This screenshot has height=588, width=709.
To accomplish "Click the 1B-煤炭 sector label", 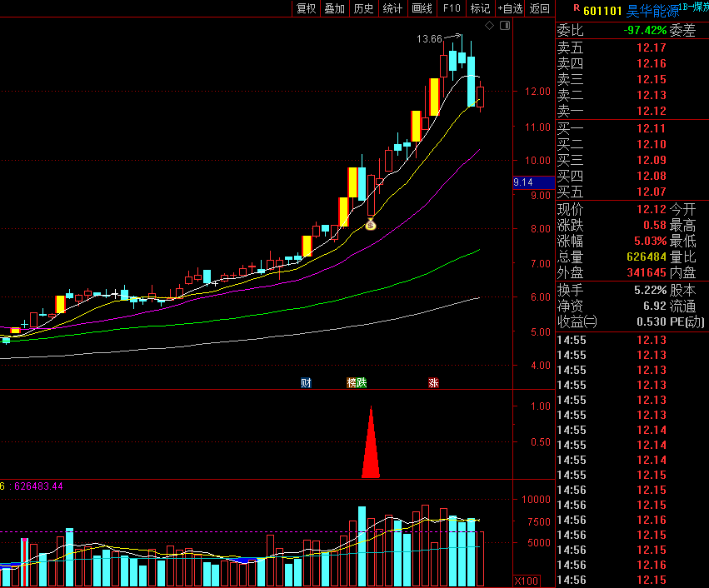I will coord(694,7).
